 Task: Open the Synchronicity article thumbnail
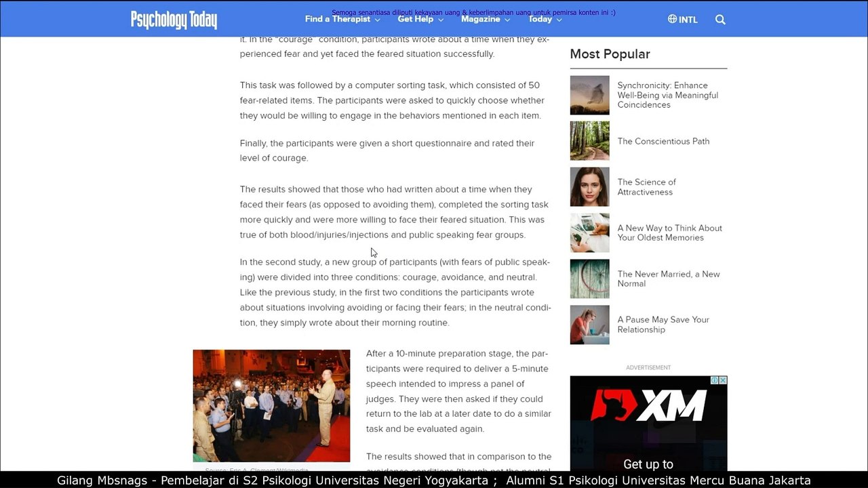(x=589, y=95)
